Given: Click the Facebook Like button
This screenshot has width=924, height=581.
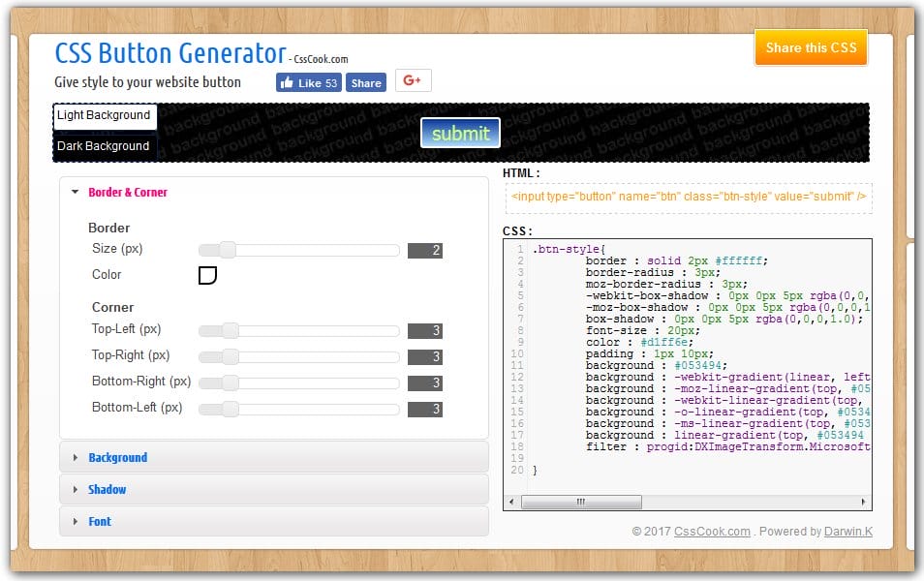Looking at the screenshot, I should click(306, 82).
